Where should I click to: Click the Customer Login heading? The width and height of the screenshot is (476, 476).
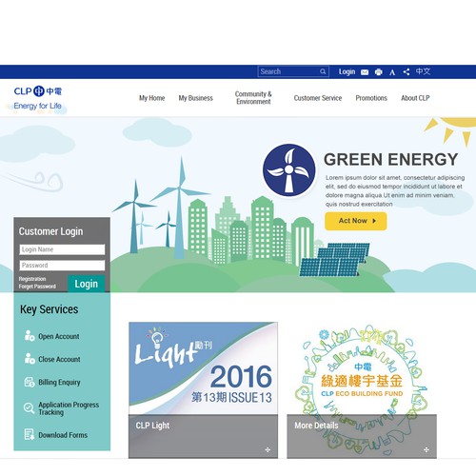(50, 231)
